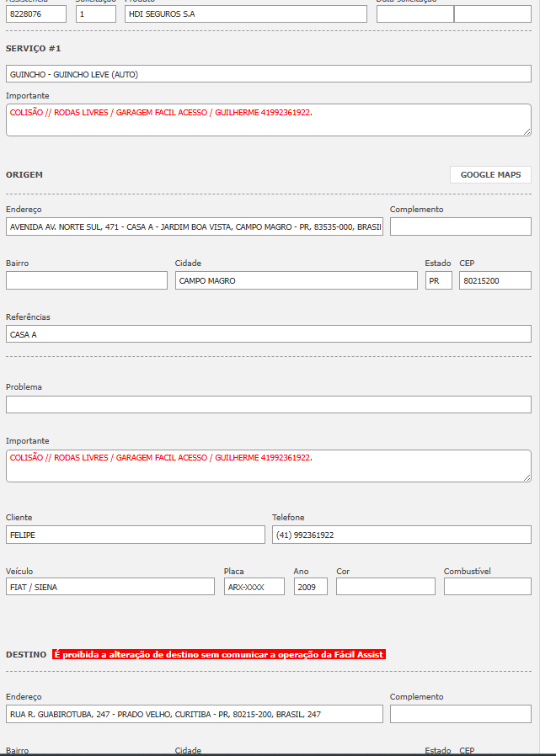The image size is (556, 756).
Task: Select the Telefone field with (41) 992361922
Action: [401, 535]
